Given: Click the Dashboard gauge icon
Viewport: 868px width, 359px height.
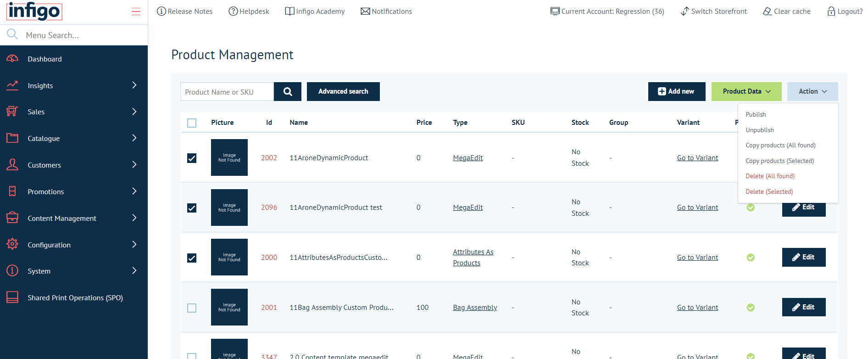Looking at the screenshot, I should click(12, 59).
